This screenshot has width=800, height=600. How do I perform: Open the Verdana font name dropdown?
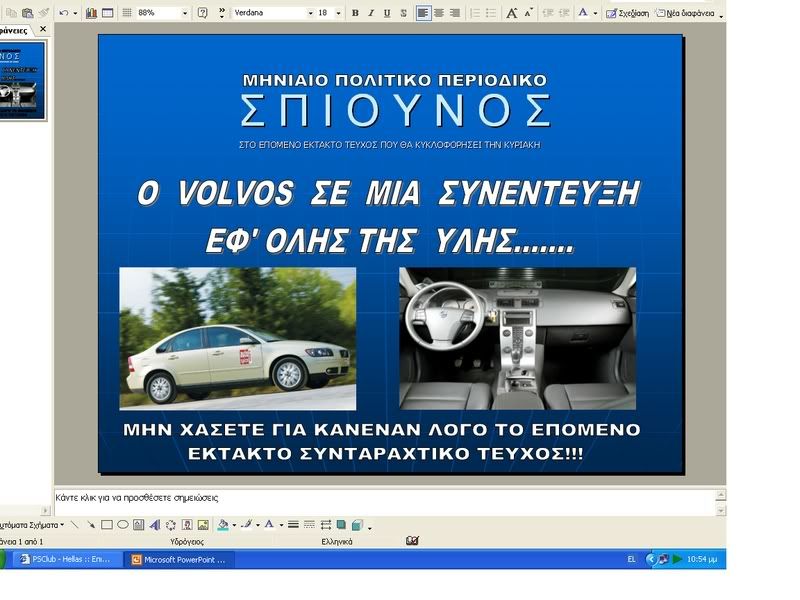(x=310, y=13)
